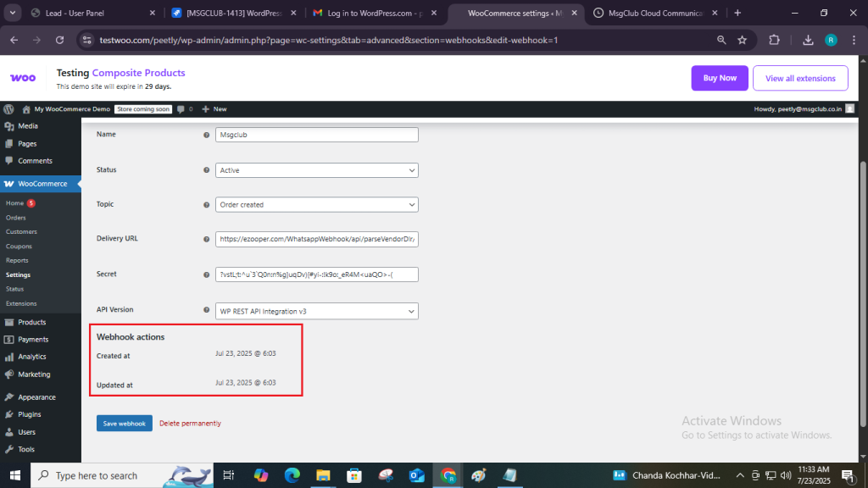Open WooCommerce Extensions submenu
Screen dimensions: 868x488
(21, 304)
